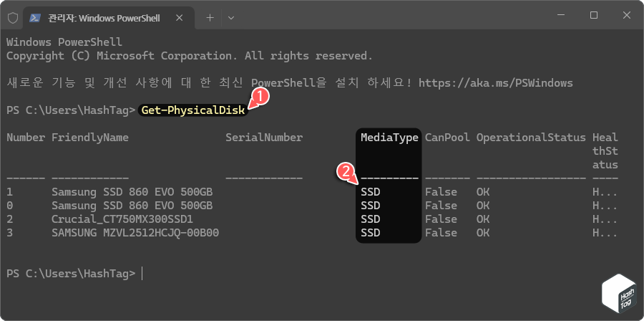Click the administrator shield icon
The height and width of the screenshot is (321, 644).
pyautogui.click(x=13, y=18)
